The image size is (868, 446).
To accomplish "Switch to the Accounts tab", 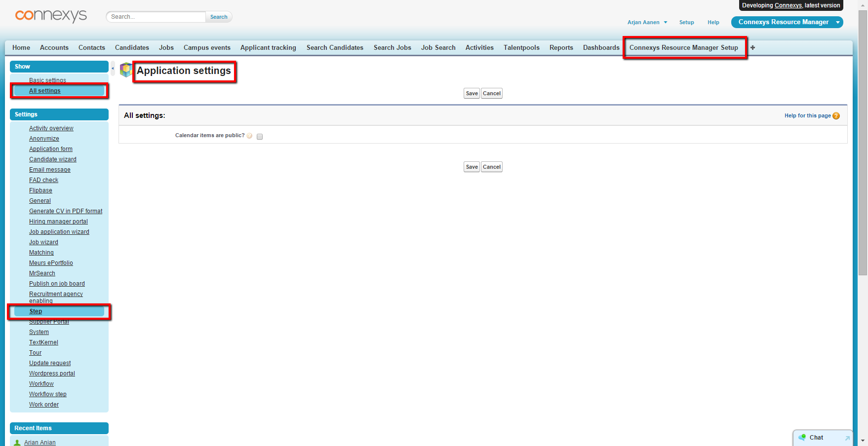I will click(54, 48).
